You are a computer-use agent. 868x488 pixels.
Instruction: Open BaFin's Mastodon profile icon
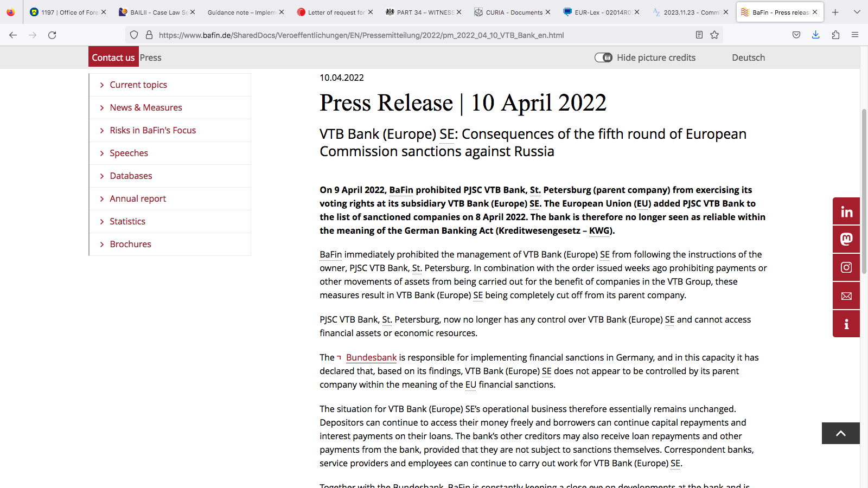click(x=846, y=239)
